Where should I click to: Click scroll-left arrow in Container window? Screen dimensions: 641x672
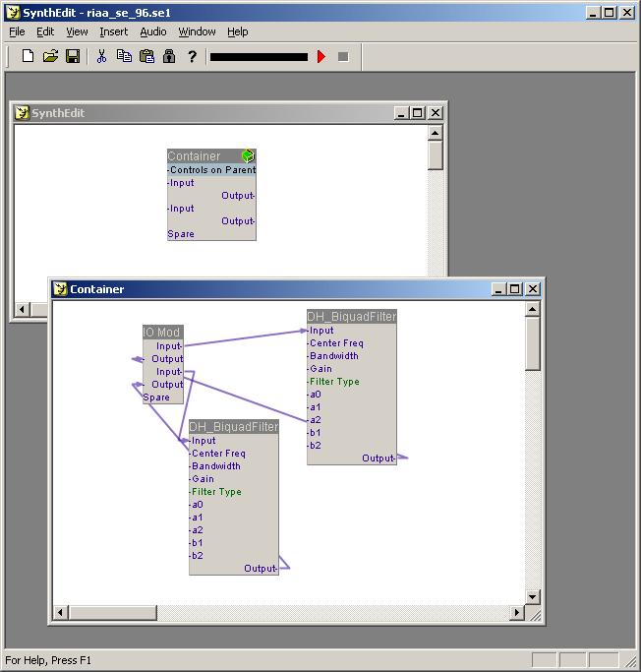coord(60,612)
